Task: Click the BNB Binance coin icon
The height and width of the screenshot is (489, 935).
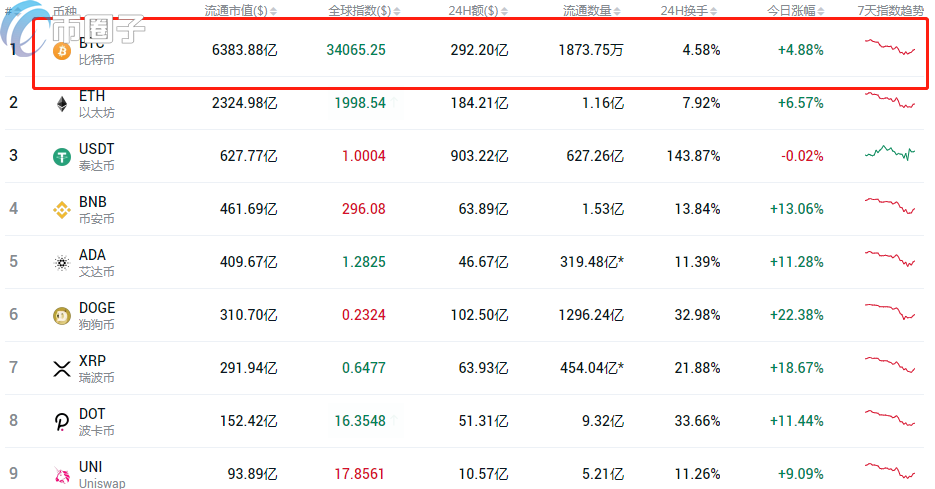Action: (x=61, y=210)
